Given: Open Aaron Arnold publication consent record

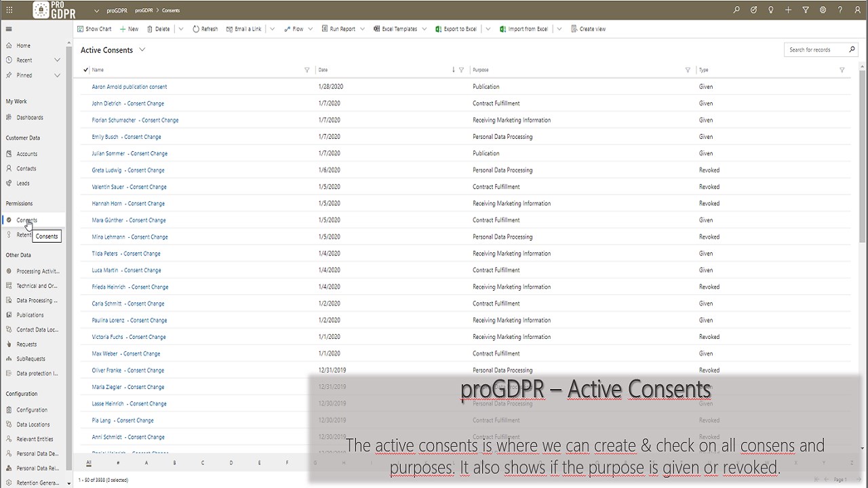Looking at the screenshot, I should pos(130,87).
